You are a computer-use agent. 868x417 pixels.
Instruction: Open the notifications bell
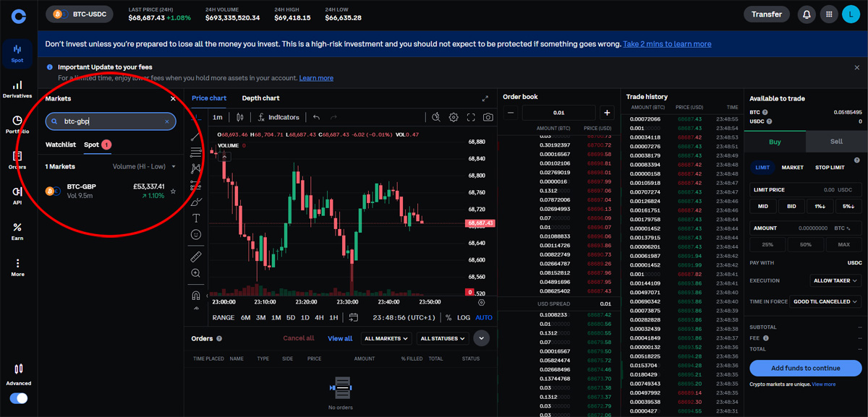[x=807, y=14]
